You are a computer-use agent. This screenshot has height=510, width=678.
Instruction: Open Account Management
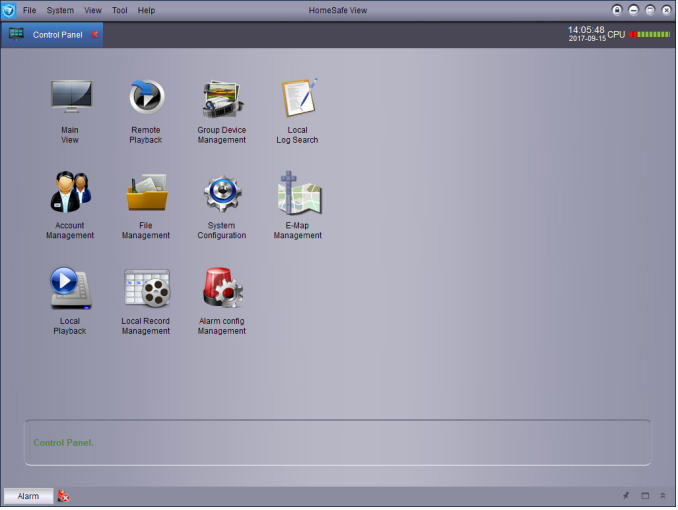coord(70,192)
